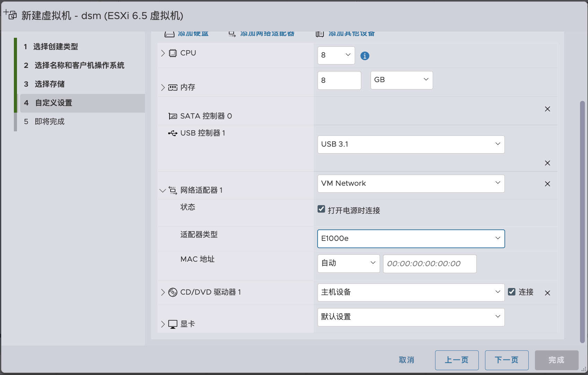Image resolution: width=588 pixels, height=375 pixels.
Task: Open the adapter type E1000e dropdown
Action: pos(411,238)
